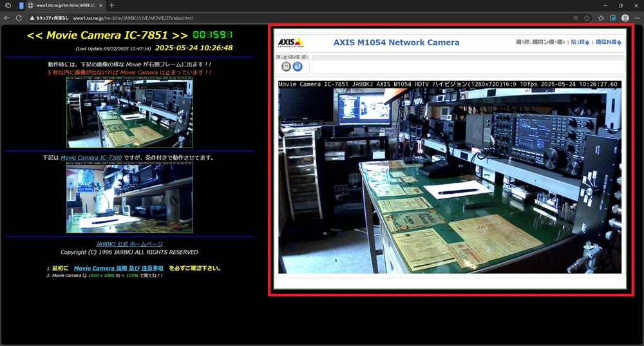Click the video overlay caption with 10fps
644x346 pixels.
tap(448, 84)
